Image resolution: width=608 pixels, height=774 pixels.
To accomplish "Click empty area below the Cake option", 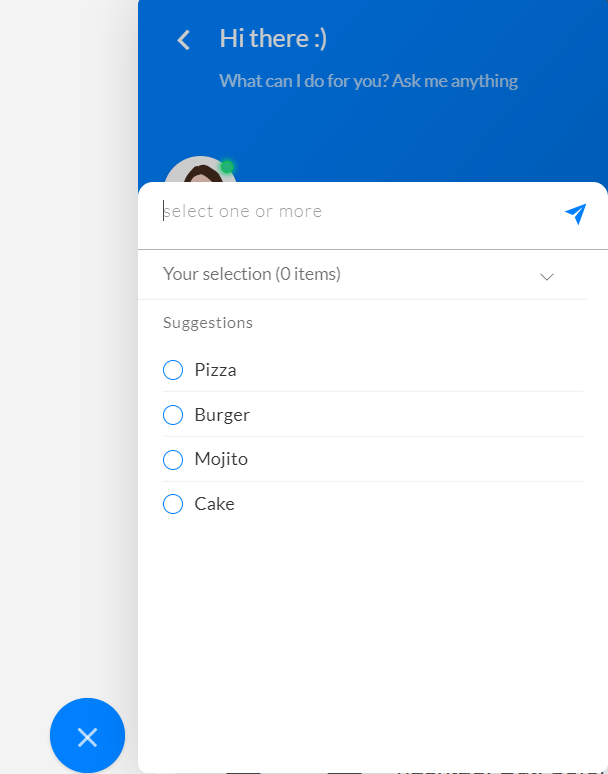I will (x=373, y=617).
